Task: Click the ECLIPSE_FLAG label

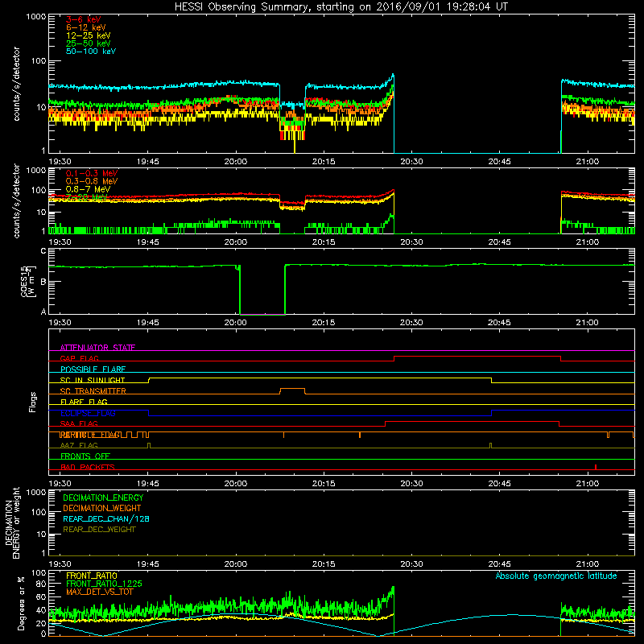Action: (x=88, y=413)
